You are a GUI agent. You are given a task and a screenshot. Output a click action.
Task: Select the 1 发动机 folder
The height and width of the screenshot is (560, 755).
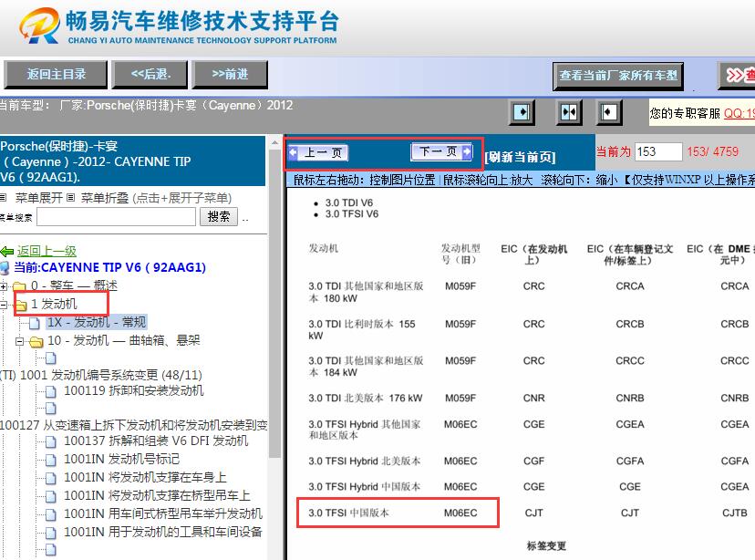(x=54, y=304)
